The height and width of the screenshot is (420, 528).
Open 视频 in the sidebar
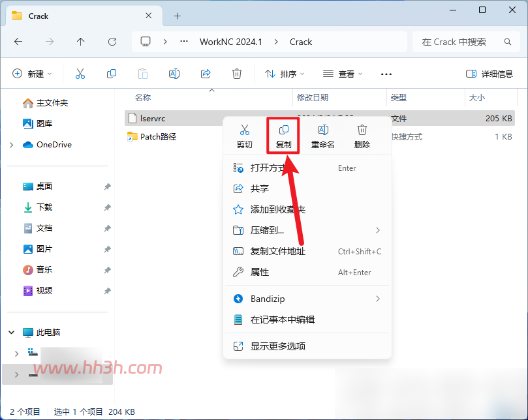click(38, 291)
